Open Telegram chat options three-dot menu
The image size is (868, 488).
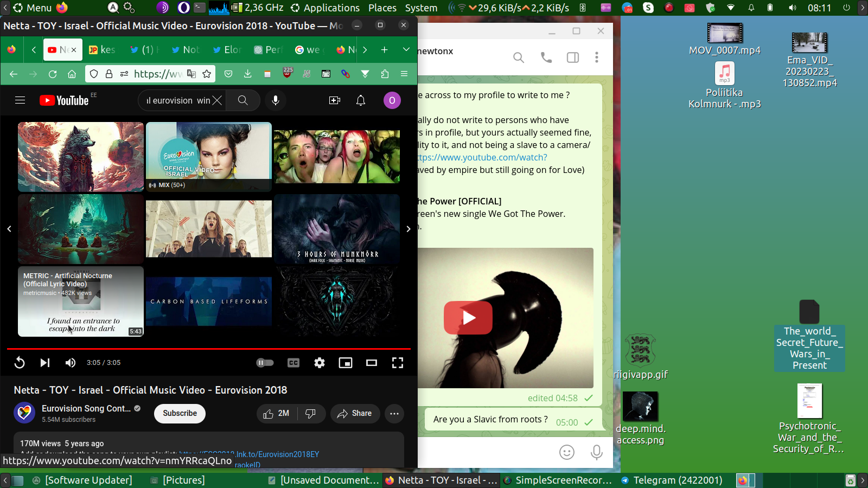point(597,57)
